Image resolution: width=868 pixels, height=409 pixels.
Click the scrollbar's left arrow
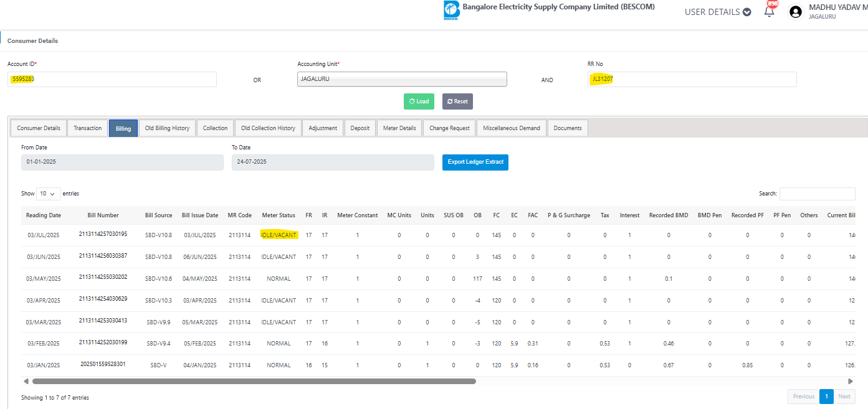click(26, 381)
